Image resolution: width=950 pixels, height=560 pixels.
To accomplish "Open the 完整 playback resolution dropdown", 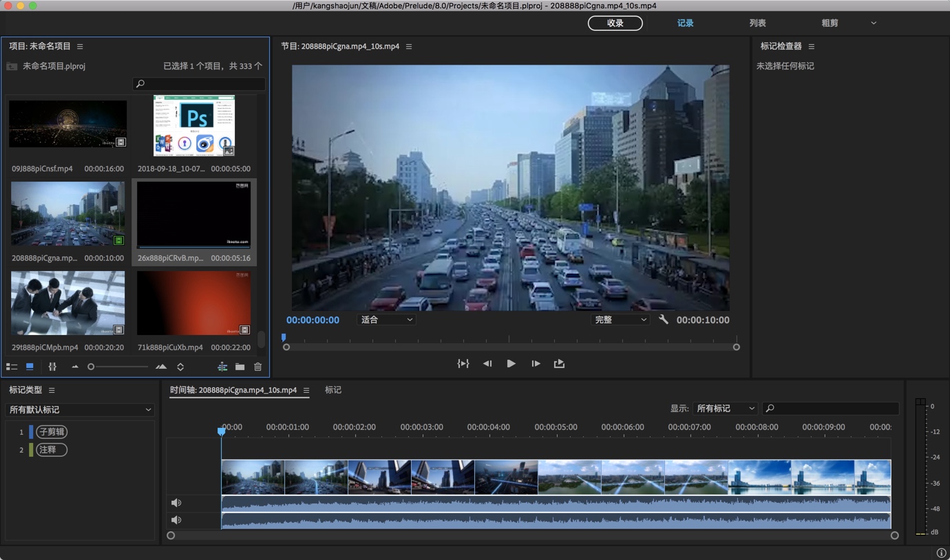I will tap(620, 319).
